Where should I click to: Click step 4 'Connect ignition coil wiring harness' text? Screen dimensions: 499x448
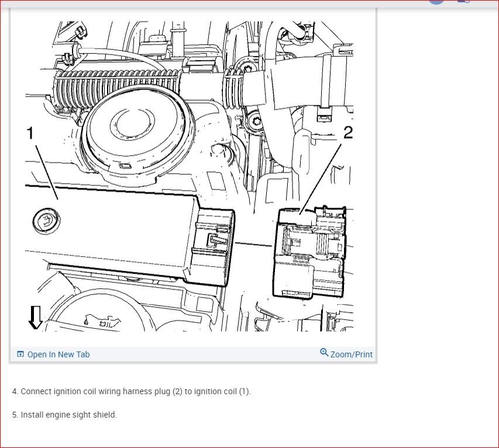132,391
